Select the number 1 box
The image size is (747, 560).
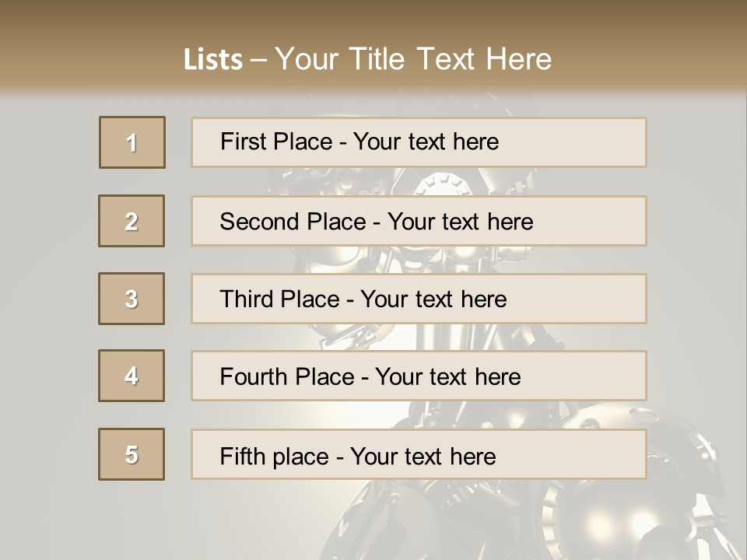click(x=132, y=142)
